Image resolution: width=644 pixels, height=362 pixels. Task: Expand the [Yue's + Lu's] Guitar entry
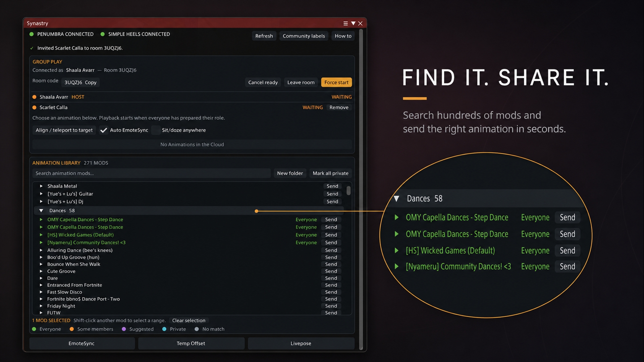coord(41,194)
